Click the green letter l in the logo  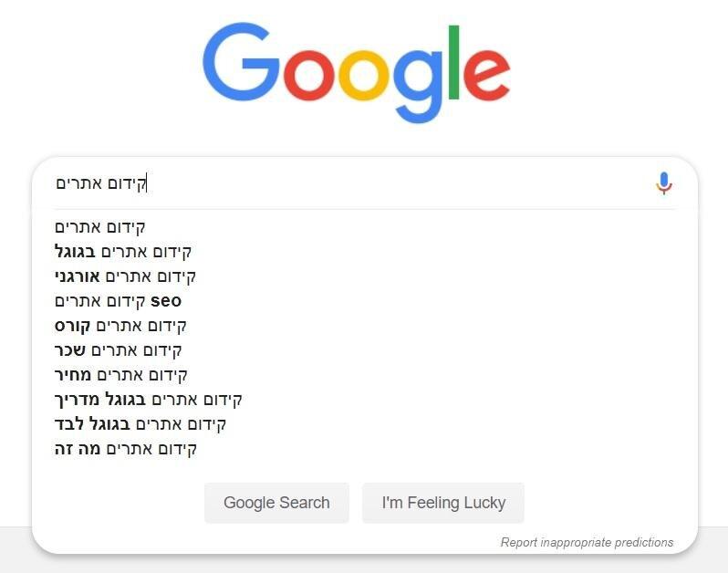click(x=453, y=64)
